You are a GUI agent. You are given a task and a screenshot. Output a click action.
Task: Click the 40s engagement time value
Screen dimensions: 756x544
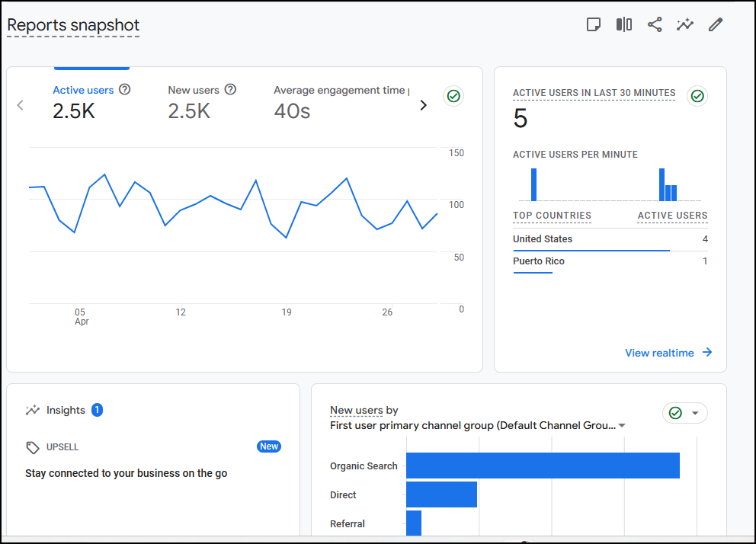292,111
